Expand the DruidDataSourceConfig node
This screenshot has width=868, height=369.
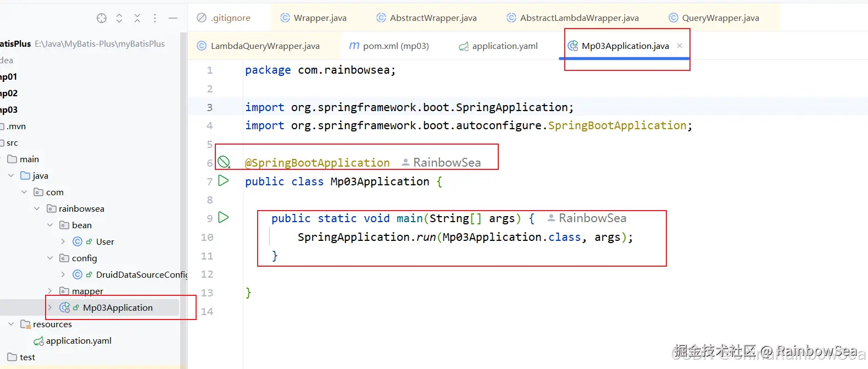(x=63, y=274)
